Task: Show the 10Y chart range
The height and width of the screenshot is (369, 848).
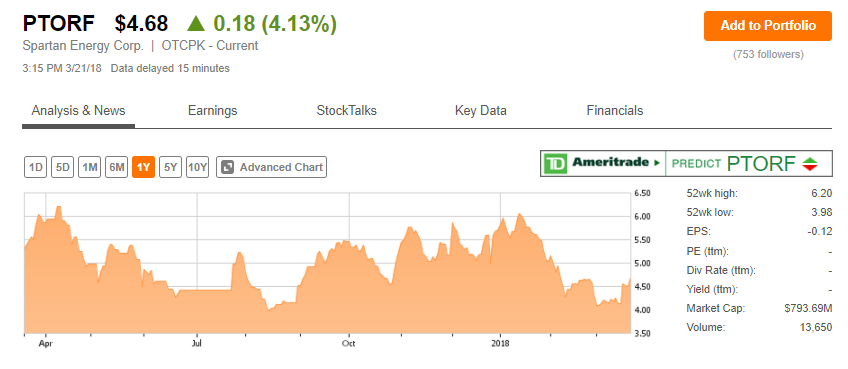Action: (197, 167)
